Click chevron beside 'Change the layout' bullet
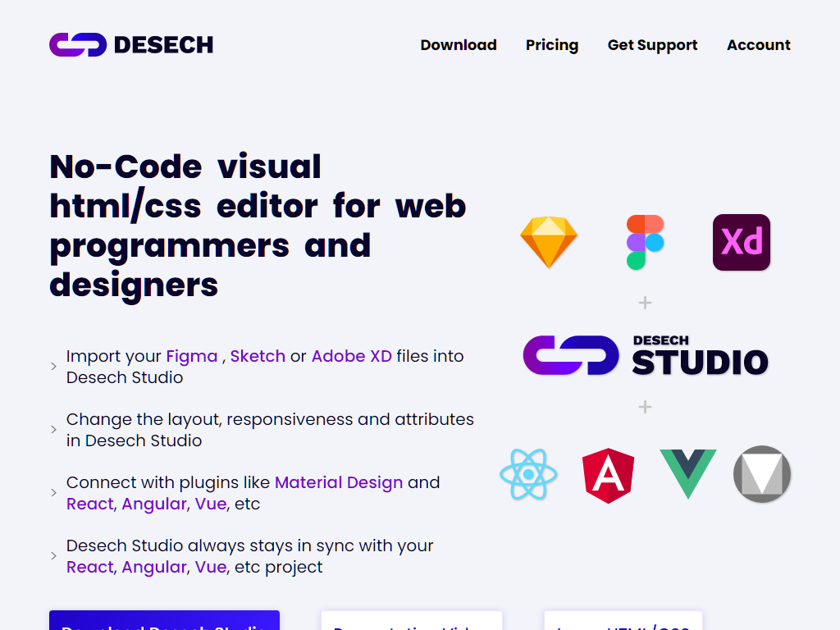840x630 pixels. tap(53, 430)
